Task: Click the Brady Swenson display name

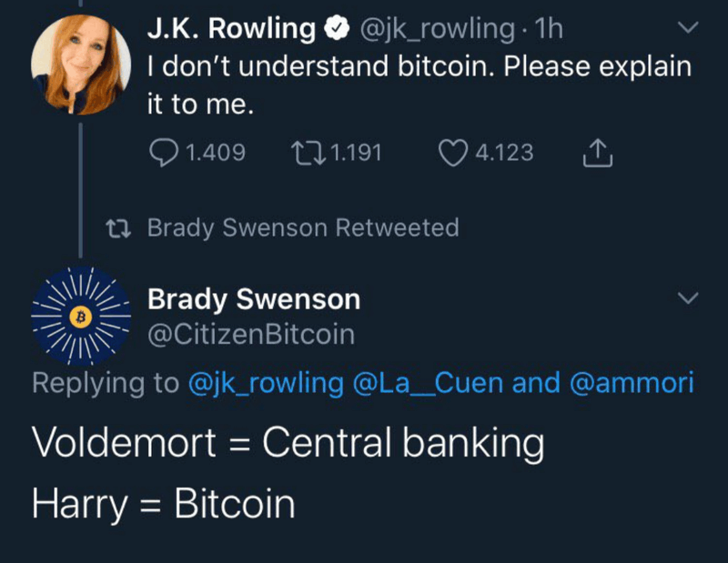Action: 254,298
